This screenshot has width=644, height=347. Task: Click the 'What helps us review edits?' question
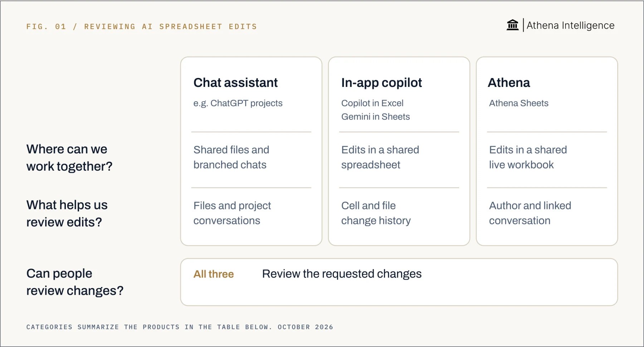coord(67,214)
